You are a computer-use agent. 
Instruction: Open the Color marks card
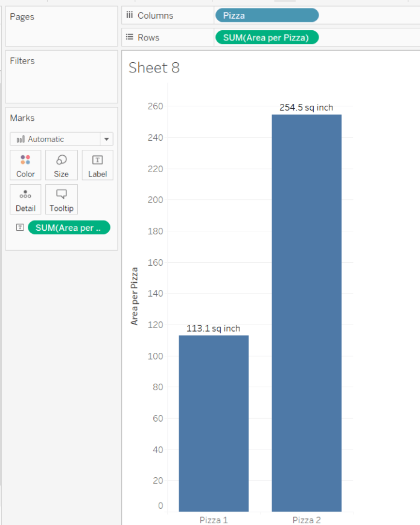(x=25, y=165)
